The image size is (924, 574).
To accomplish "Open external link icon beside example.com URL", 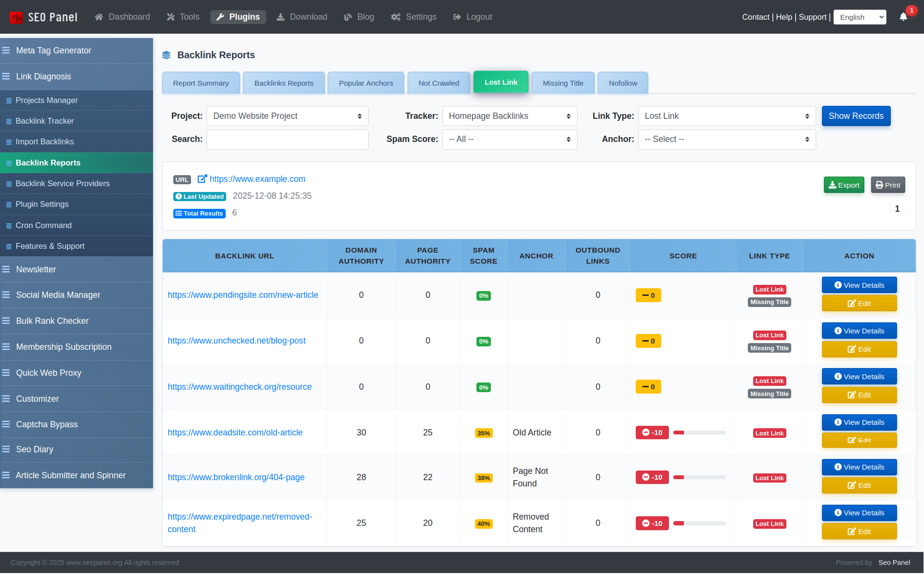I will click(202, 179).
